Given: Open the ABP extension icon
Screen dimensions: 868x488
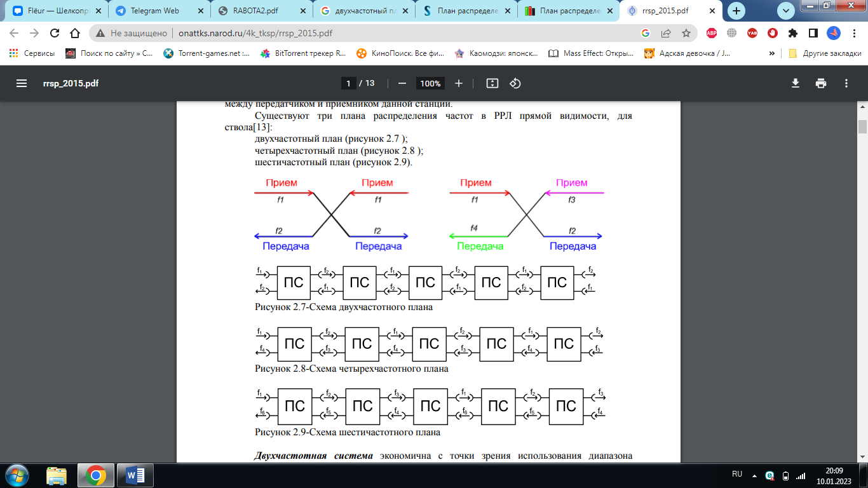Looking at the screenshot, I should click(712, 34).
